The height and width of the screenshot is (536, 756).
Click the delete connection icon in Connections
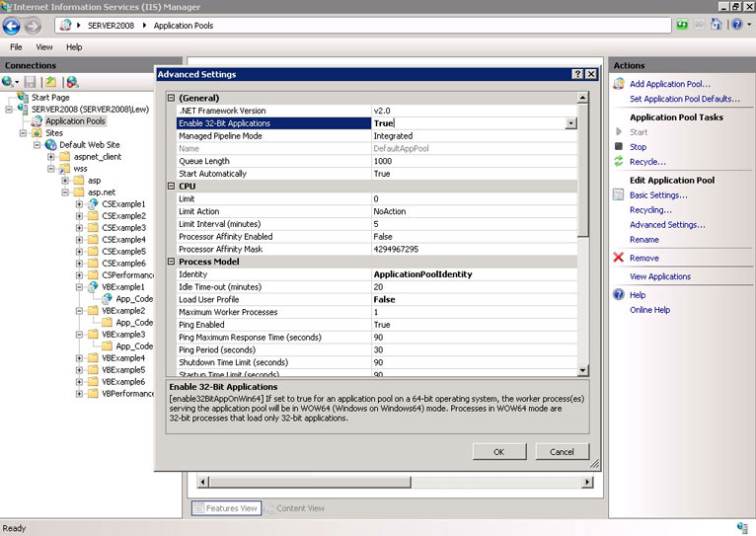[x=72, y=82]
